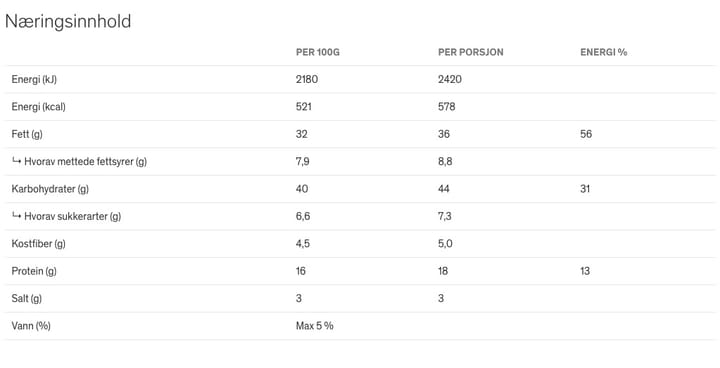
Task: Select the 2180 kJ per 100g value
Action: [x=307, y=79]
